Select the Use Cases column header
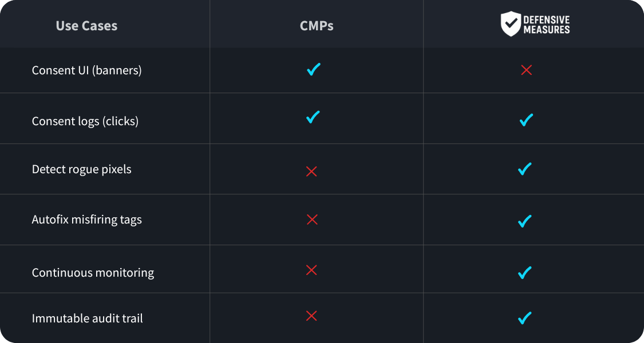Viewport: 644px width, 343px height. point(86,26)
